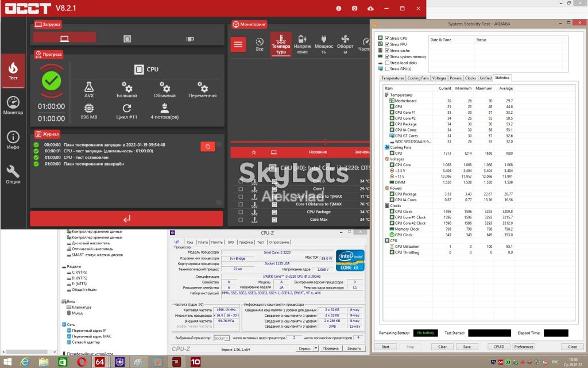Click the Windows Start button
Image resolution: width=588 pixels, height=368 pixels.
pyautogui.click(x=7, y=362)
